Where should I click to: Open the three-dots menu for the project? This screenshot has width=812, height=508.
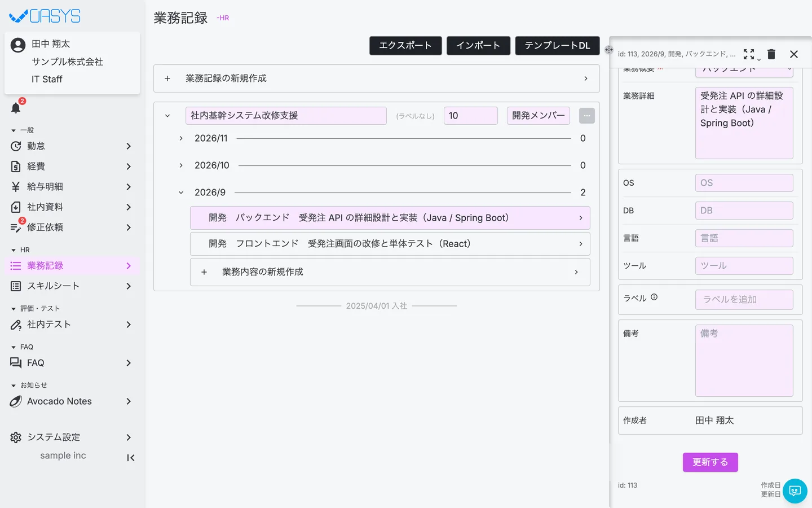(x=587, y=116)
